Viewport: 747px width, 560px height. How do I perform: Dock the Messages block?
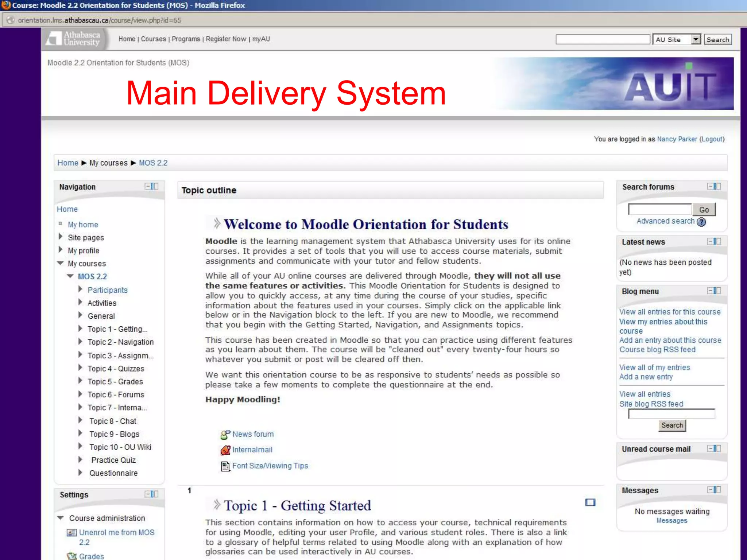pos(717,490)
